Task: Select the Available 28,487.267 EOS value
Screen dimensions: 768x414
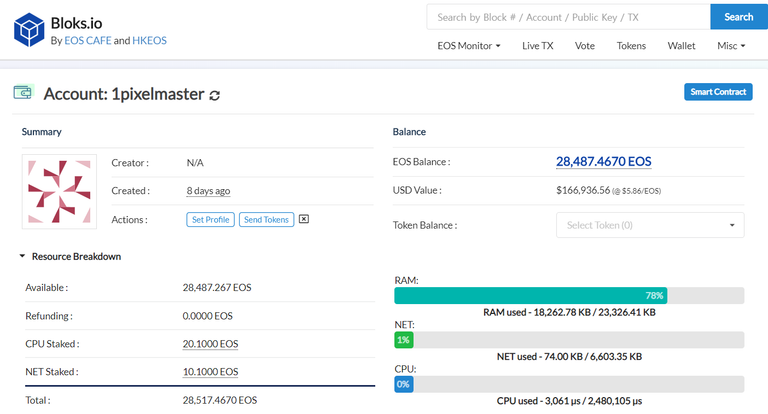Action: pyautogui.click(x=217, y=288)
